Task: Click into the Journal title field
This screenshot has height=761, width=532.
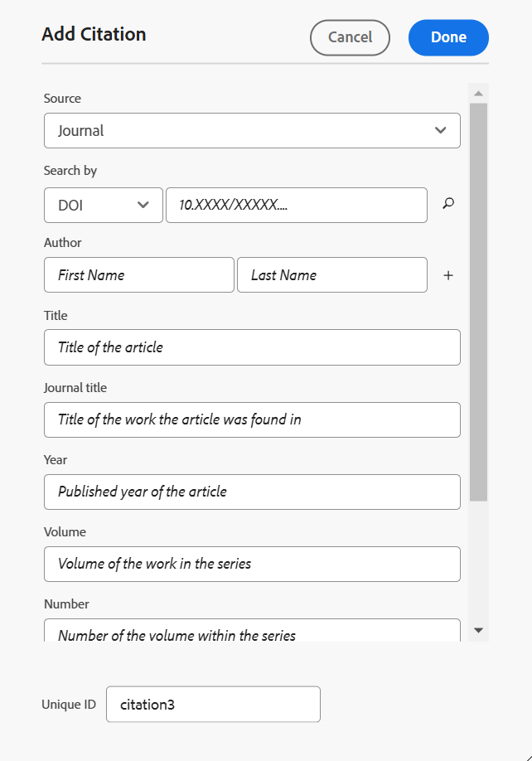Action: click(x=252, y=419)
